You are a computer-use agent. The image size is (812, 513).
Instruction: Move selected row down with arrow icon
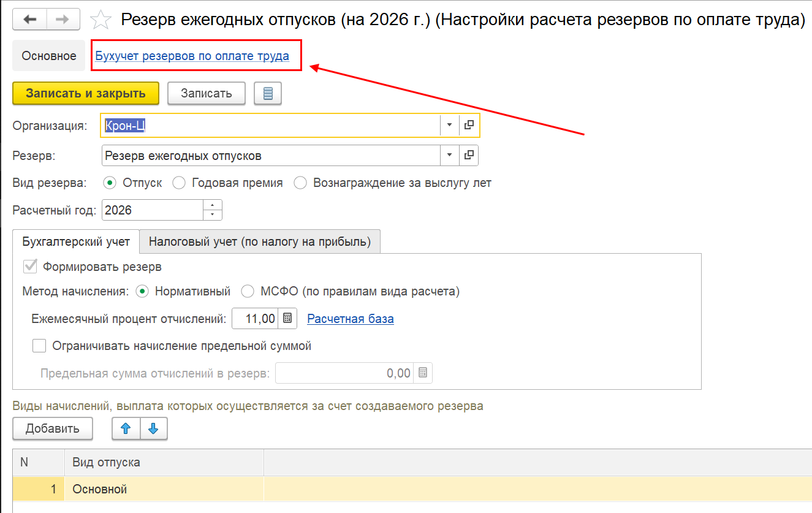[154, 429]
